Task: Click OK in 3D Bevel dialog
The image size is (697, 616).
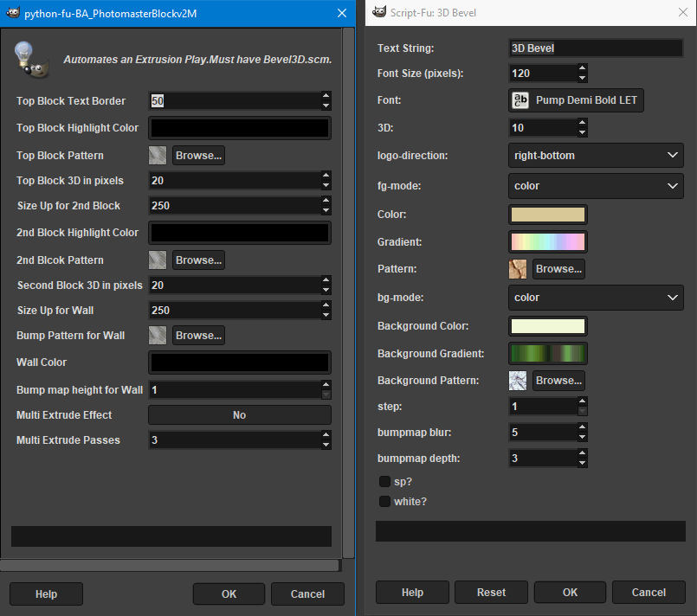Action: point(570,592)
